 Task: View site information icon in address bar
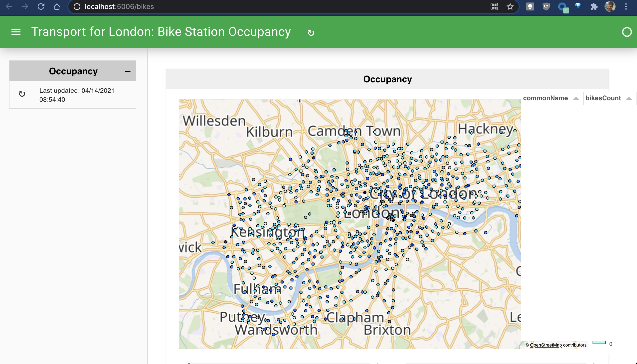77,6
